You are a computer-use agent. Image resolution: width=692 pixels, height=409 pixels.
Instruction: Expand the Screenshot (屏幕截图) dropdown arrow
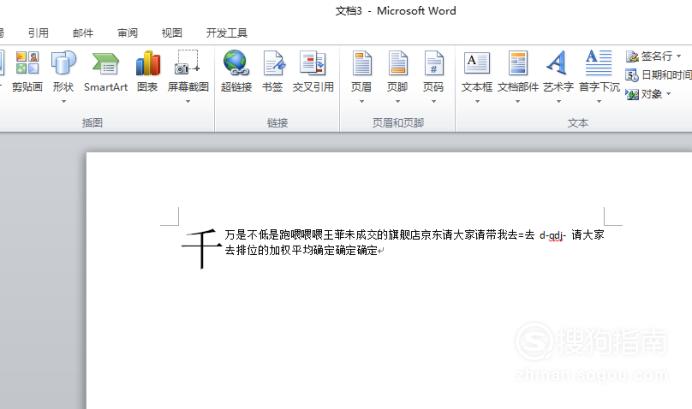pos(188,101)
